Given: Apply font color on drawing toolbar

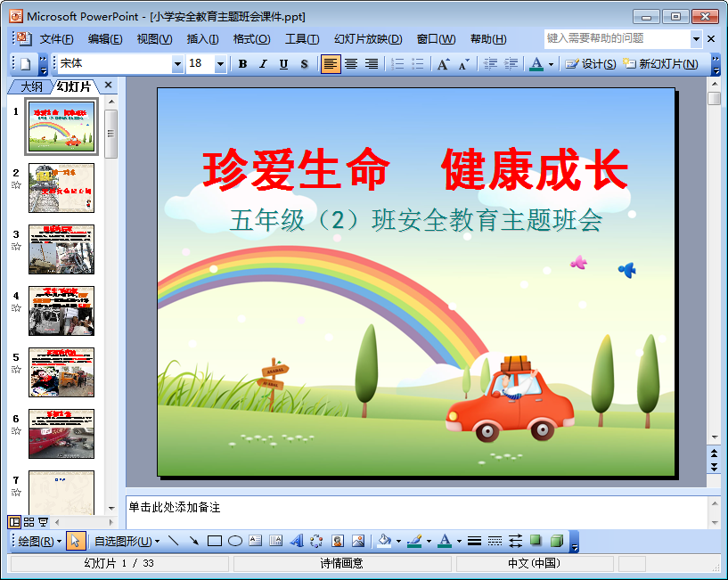Looking at the screenshot, I should (x=445, y=541).
